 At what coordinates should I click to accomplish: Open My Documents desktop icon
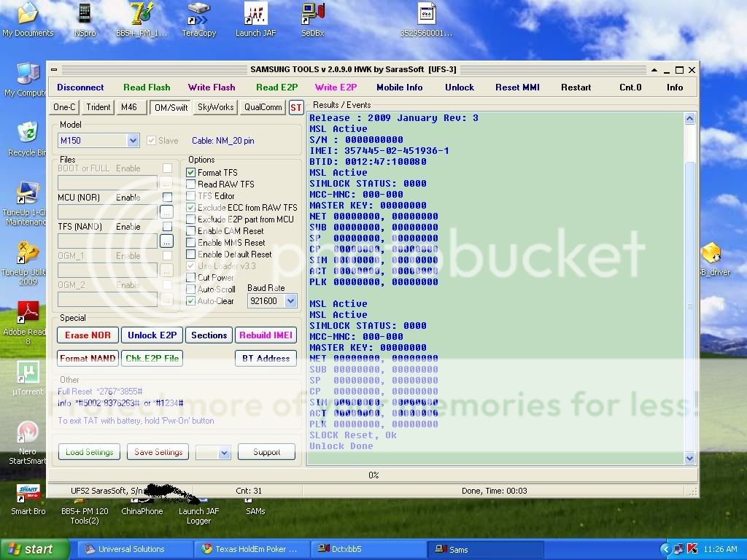(x=28, y=19)
